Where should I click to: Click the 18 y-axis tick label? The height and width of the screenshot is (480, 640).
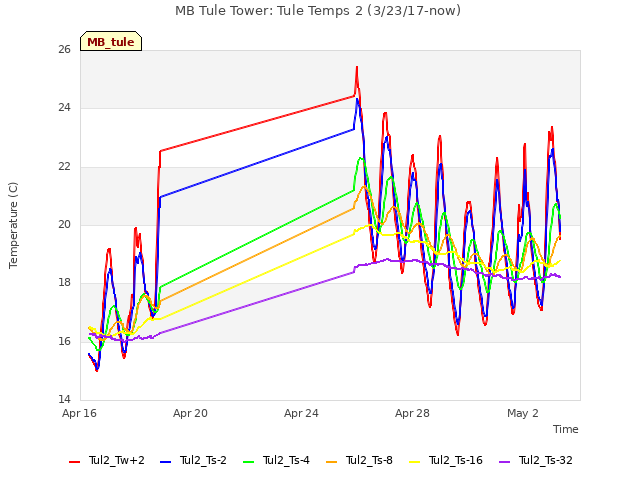click(64, 282)
